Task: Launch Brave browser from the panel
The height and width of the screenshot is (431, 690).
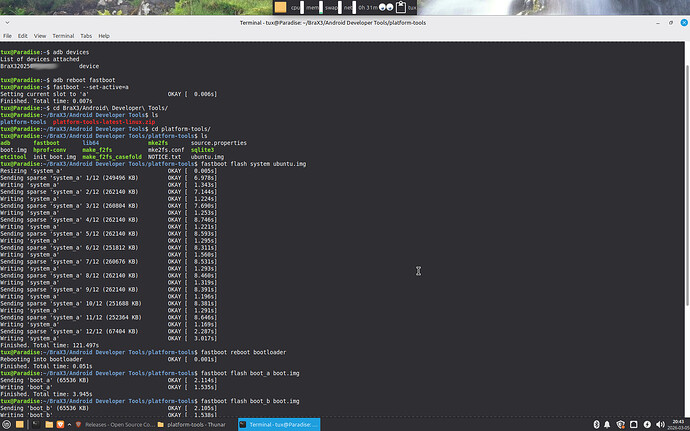Action: [x=60, y=424]
